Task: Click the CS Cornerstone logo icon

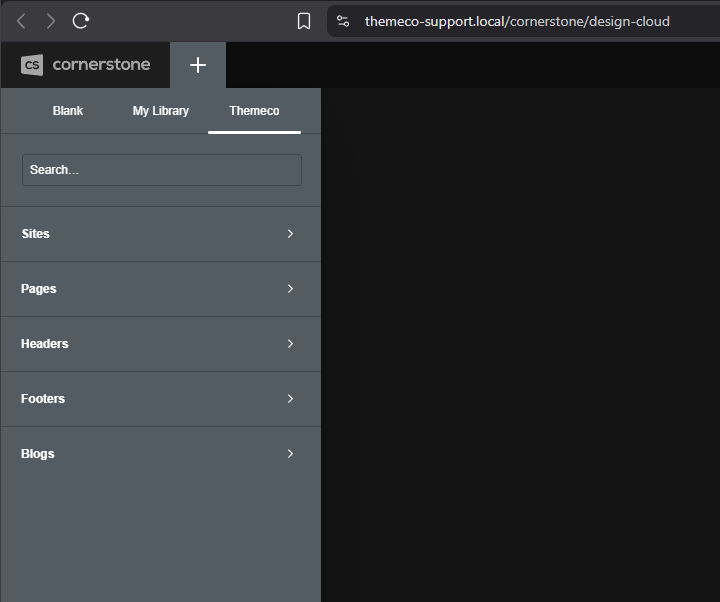Action: click(x=32, y=65)
